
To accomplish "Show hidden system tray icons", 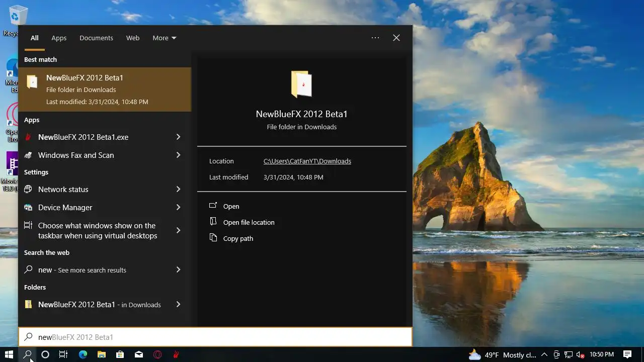I will [544, 354].
